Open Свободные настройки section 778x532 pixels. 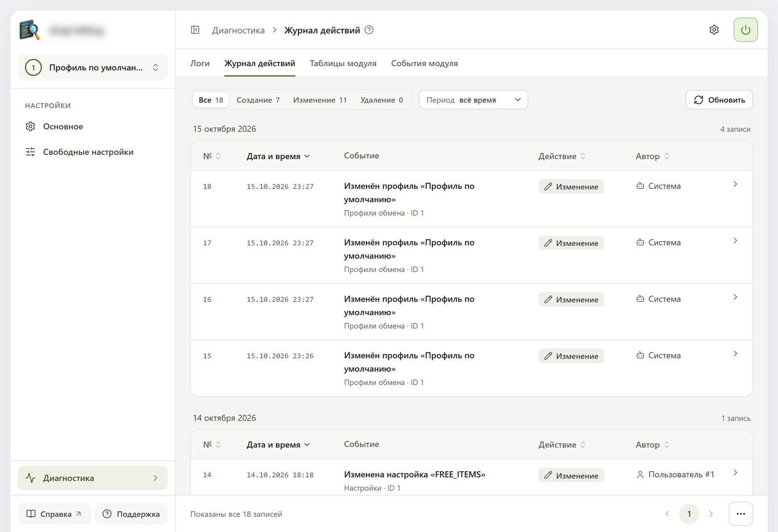(x=92, y=152)
